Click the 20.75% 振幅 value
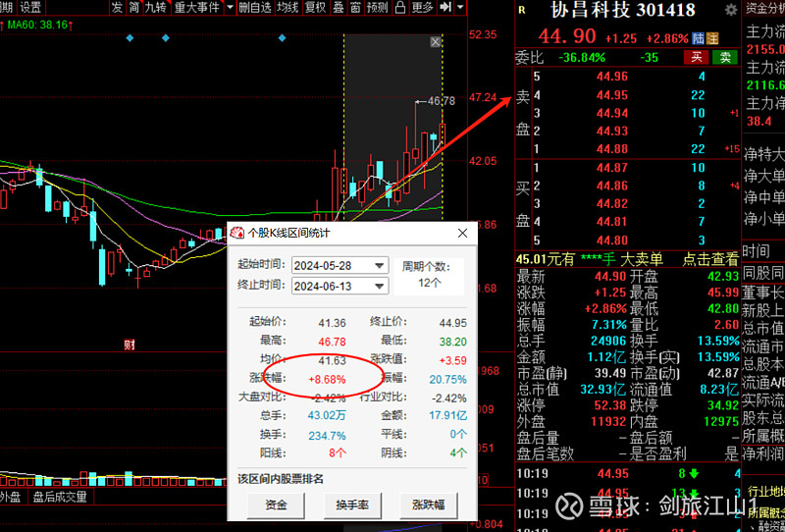The width and height of the screenshot is (785, 532). coord(447,379)
